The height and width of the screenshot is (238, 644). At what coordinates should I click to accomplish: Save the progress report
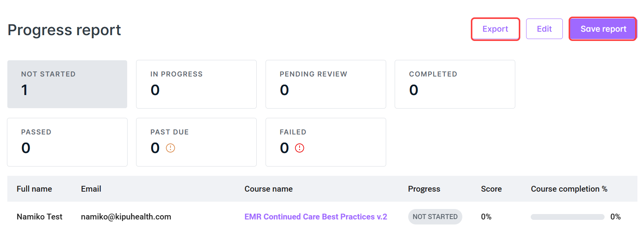(603, 29)
